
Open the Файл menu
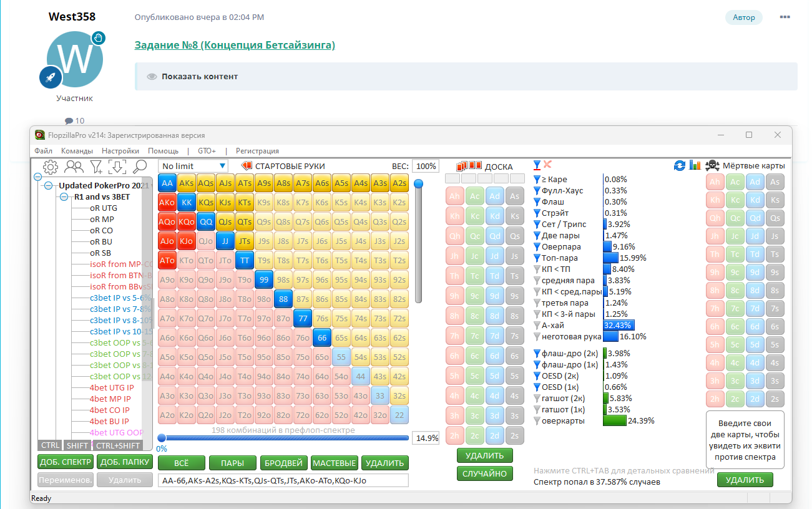pos(44,151)
